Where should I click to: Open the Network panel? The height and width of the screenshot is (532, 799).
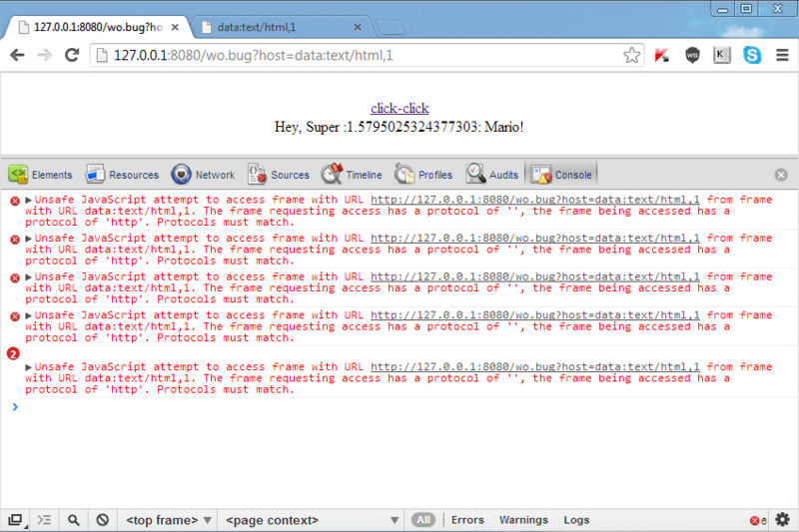click(204, 175)
